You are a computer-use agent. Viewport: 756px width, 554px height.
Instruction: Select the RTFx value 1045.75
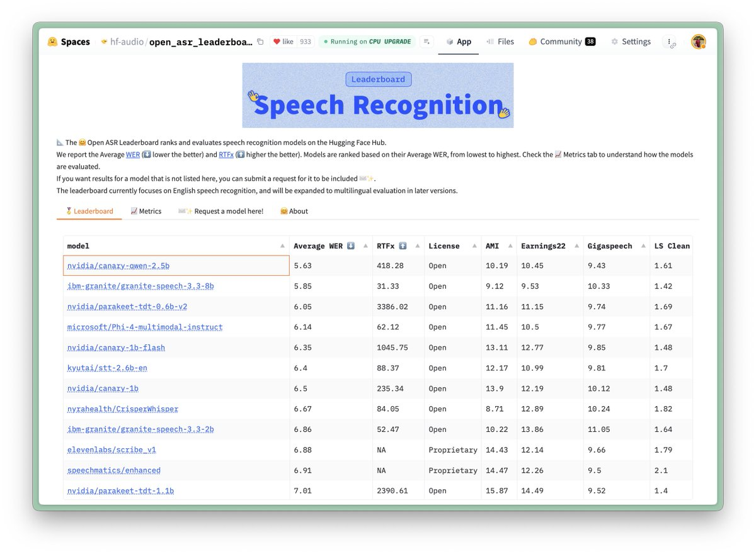coord(399,348)
